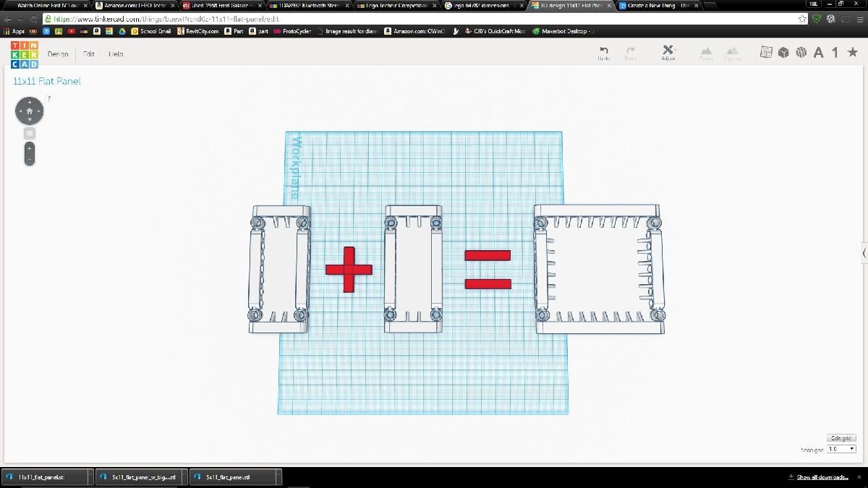Open the Edit menu

click(89, 54)
